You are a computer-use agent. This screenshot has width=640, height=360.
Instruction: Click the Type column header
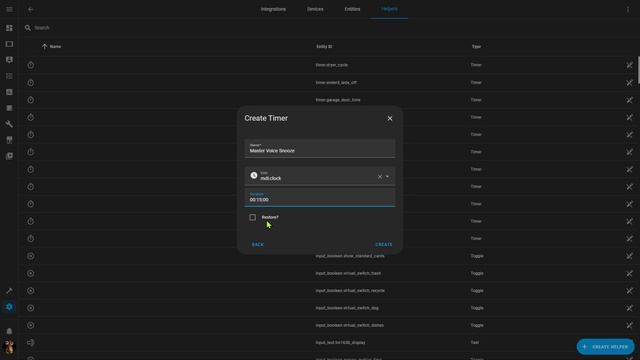[476, 47]
